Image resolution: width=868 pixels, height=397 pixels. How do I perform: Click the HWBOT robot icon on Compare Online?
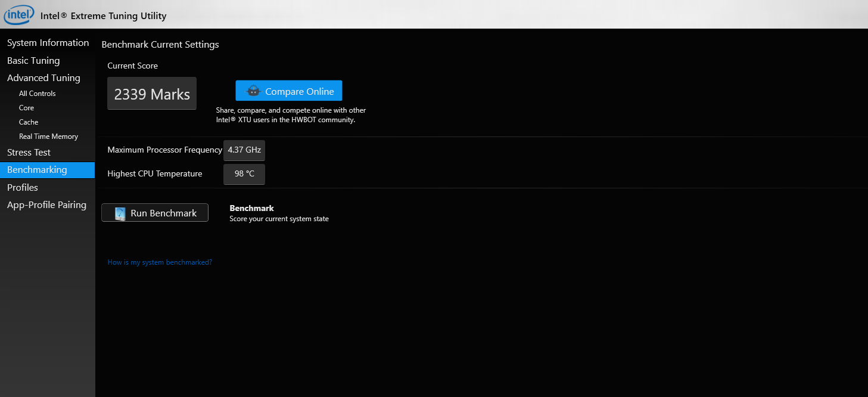(254, 91)
